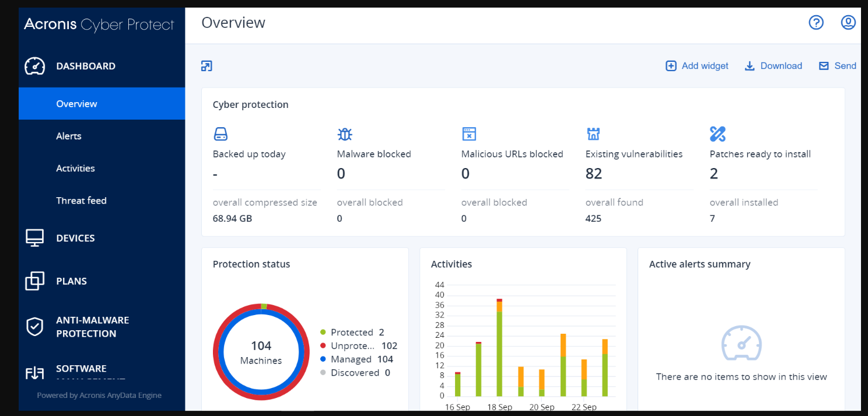Screen dimensions: 868x416
Task: Click the Add widget button
Action: (696, 65)
